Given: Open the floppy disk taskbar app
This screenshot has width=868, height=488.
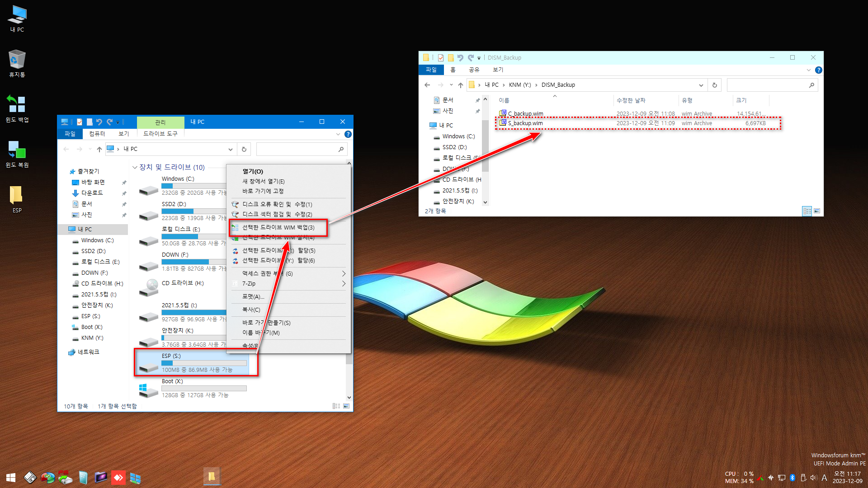Looking at the screenshot, I should coord(30,477).
